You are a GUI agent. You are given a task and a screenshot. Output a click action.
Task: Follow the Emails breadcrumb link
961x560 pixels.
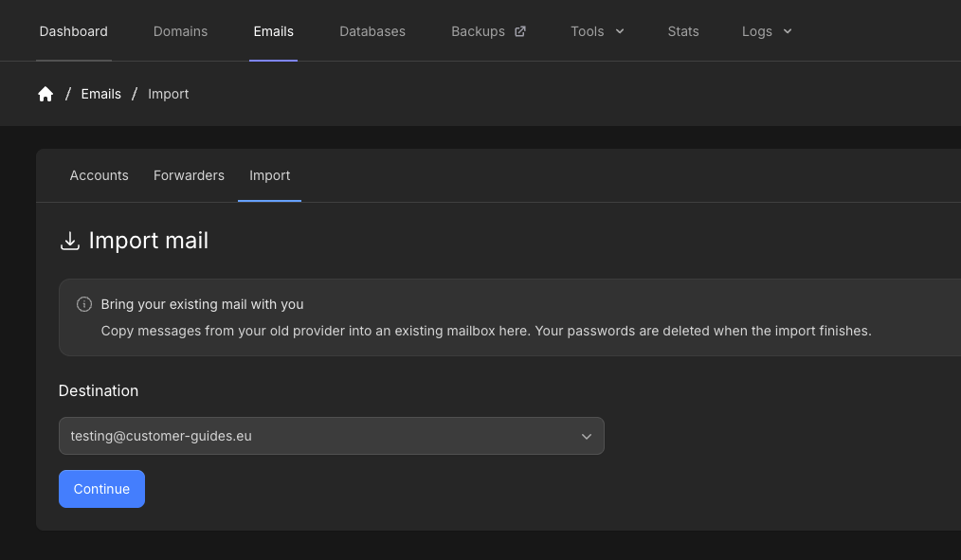click(101, 94)
